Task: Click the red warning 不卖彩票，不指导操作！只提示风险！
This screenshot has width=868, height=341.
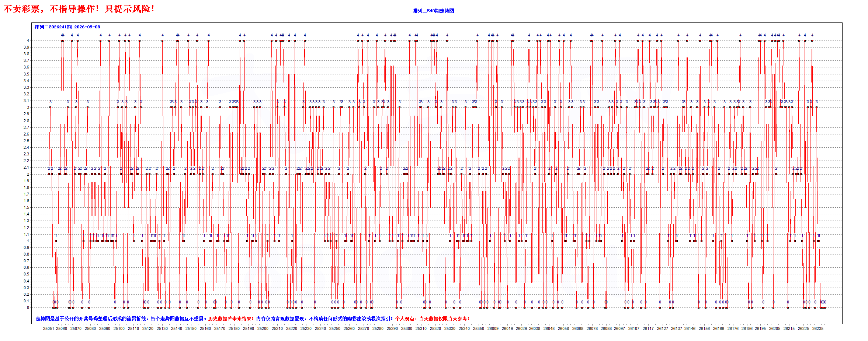Action: (79, 9)
